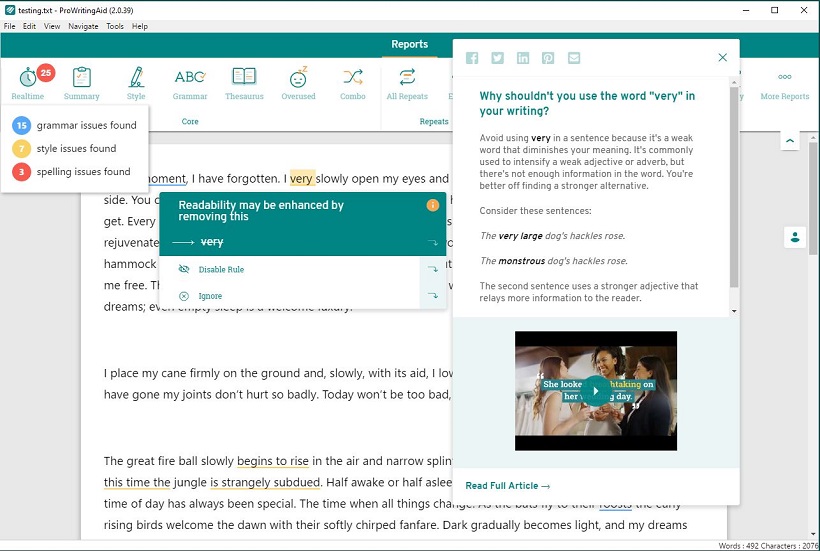Click the arrow at right of 'very' suggestion

click(432, 242)
